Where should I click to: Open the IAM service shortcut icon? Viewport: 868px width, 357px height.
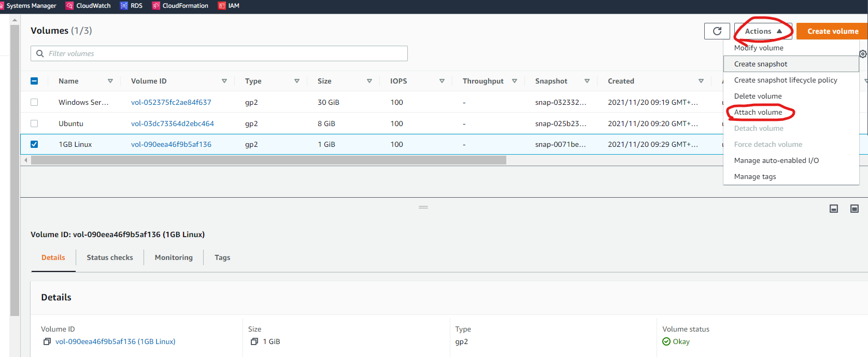pos(222,6)
